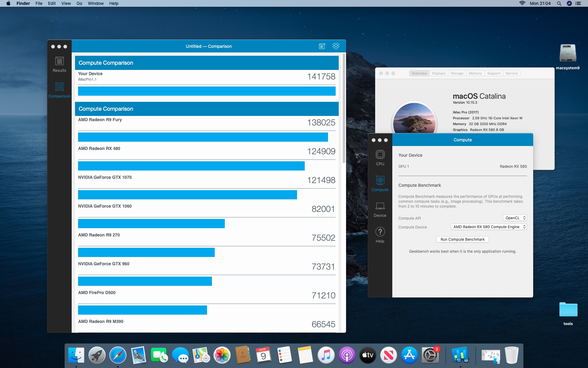Open the Finder View menu
588x368 pixels.
[66, 3]
